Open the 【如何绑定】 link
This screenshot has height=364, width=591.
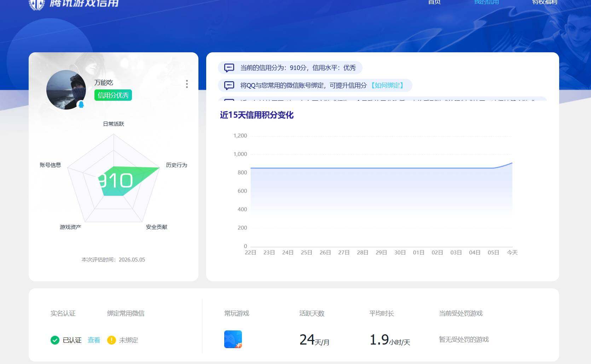(x=387, y=86)
